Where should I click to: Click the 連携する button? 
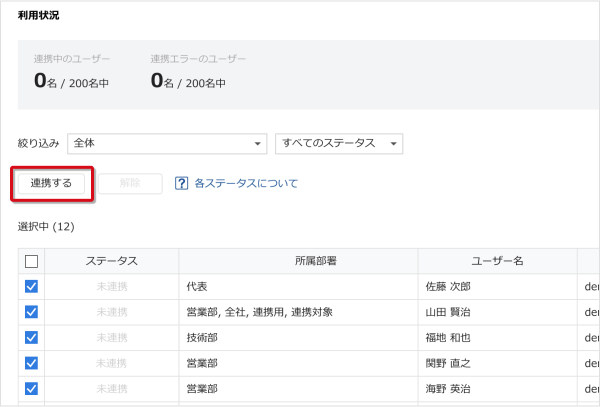(51, 184)
